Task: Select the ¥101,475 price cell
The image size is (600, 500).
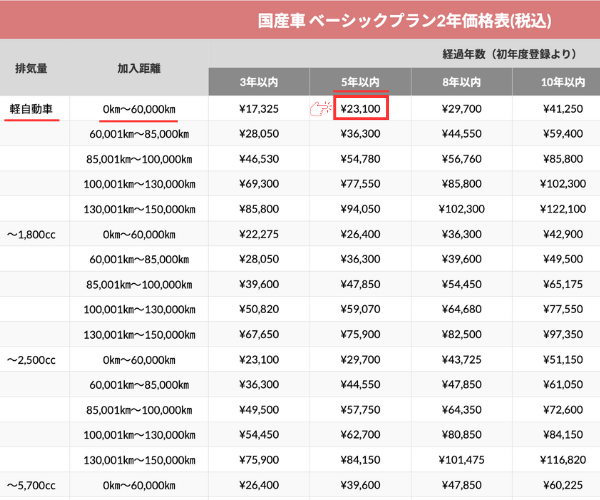Action: point(461,460)
